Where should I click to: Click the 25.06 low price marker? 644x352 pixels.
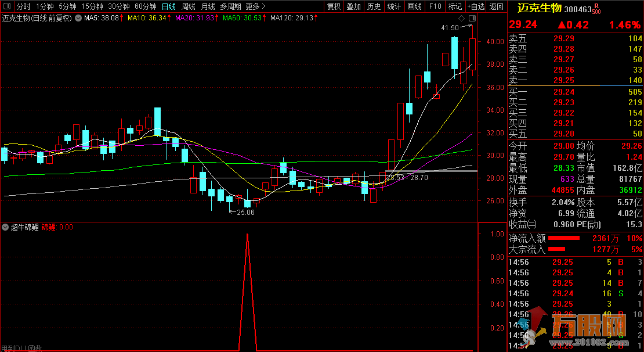click(245, 212)
